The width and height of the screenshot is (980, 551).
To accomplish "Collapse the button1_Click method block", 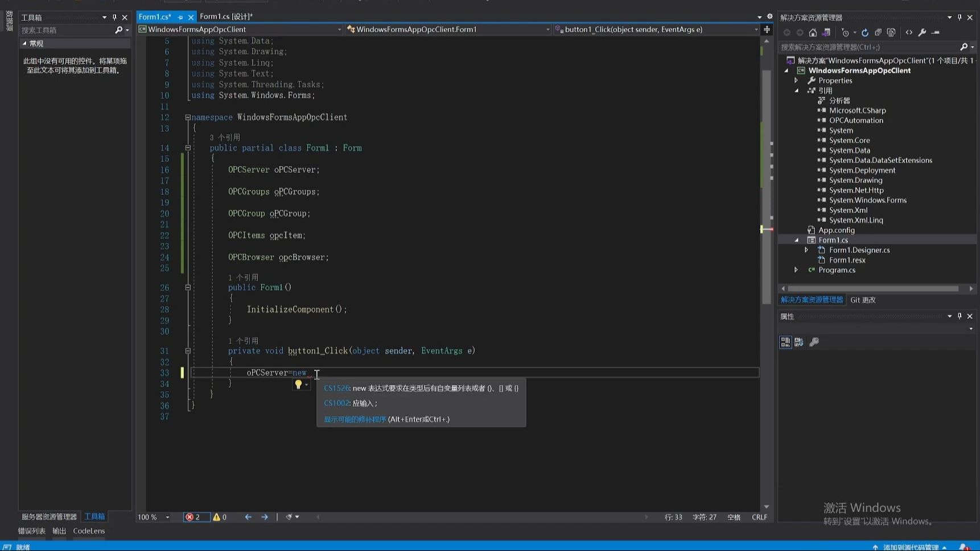I will pos(188,351).
